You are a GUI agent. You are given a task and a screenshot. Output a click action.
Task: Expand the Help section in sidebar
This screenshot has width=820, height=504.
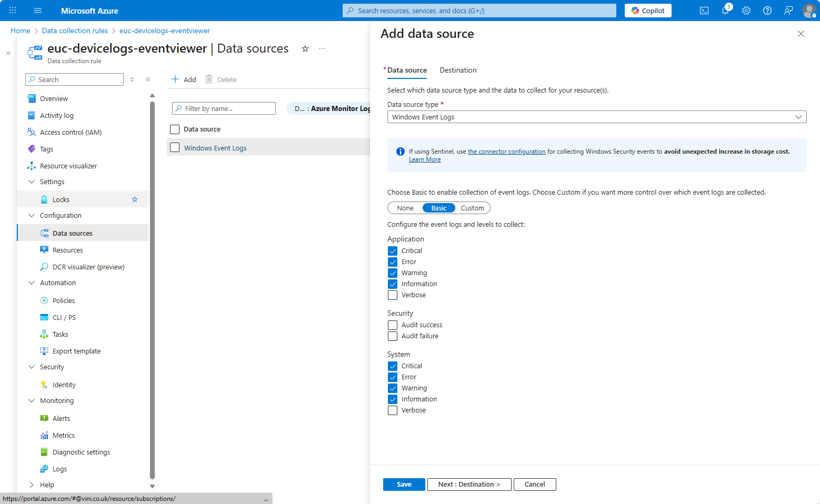[x=32, y=485]
